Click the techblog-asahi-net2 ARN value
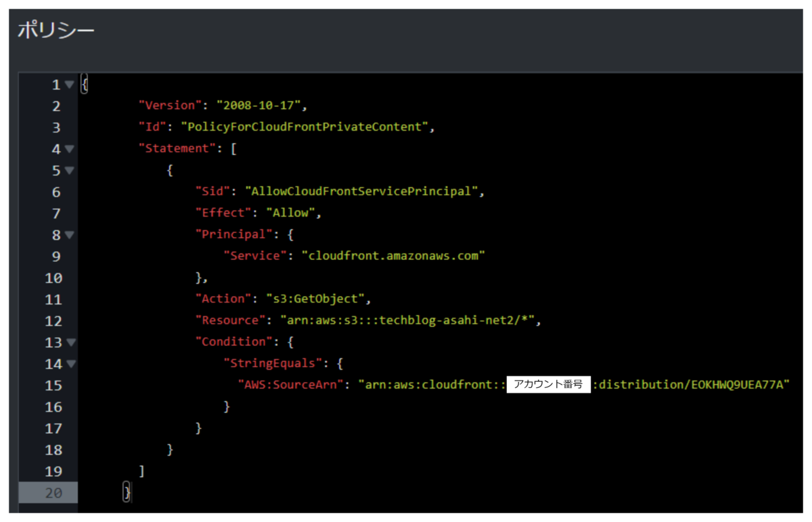The width and height of the screenshot is (812, 522). tap(408, 320)
